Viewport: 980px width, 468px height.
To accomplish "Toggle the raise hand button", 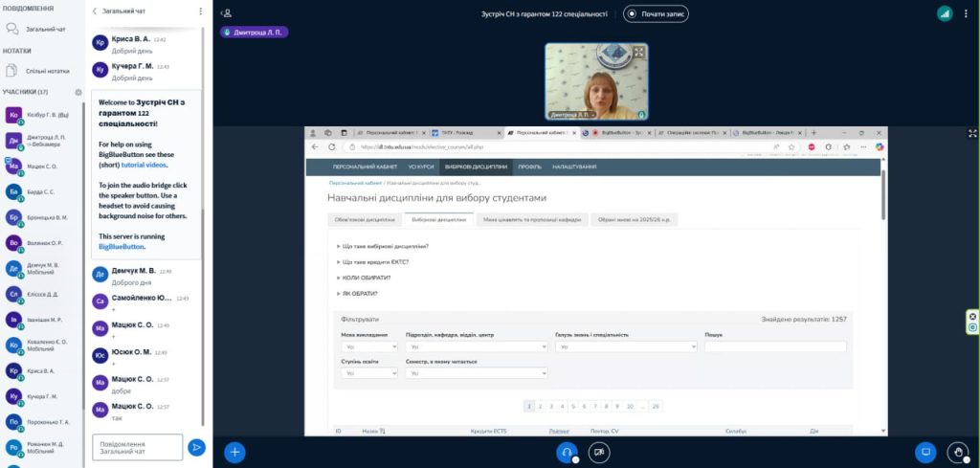I will click(x=956, y=451).
